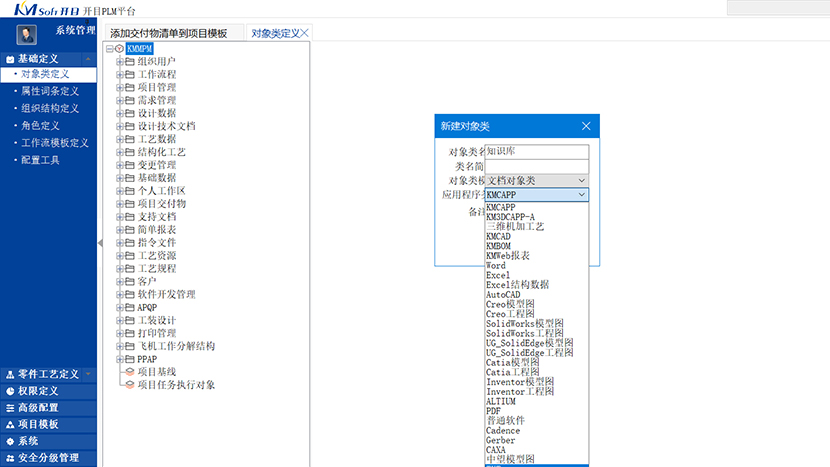Choose PDF in the open dropdown list
This screenshot has height=467, width=830.
(x=493, y=410)
